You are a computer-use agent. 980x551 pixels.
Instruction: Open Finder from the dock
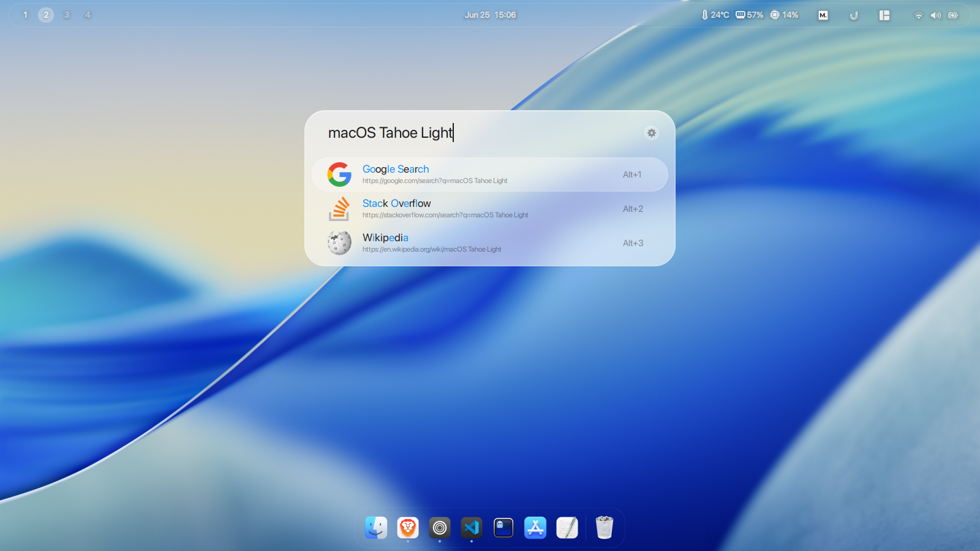coord(376,527)
